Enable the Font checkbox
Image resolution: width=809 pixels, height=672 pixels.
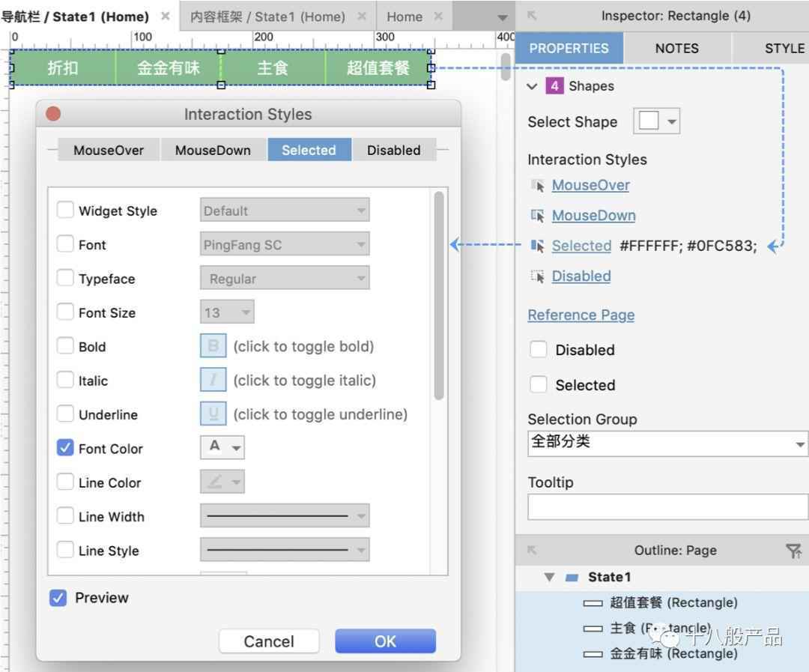click(x=65, y=244)
